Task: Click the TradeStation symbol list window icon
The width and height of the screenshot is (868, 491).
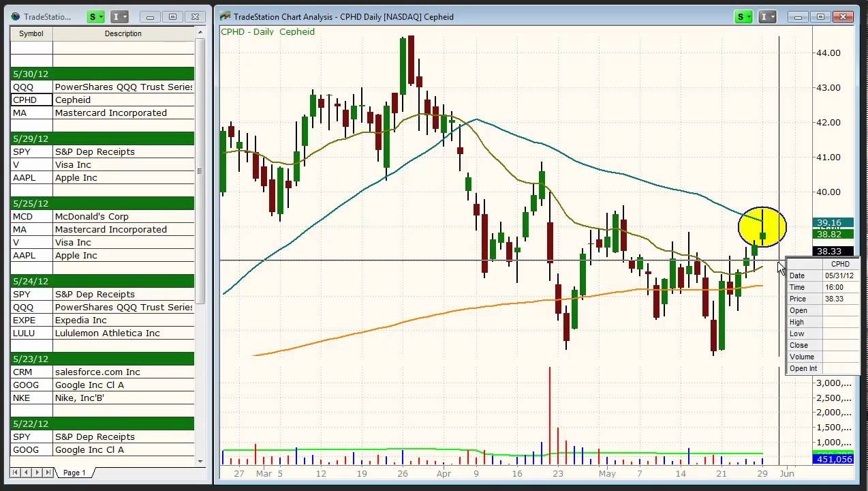Action: [15, 16]
